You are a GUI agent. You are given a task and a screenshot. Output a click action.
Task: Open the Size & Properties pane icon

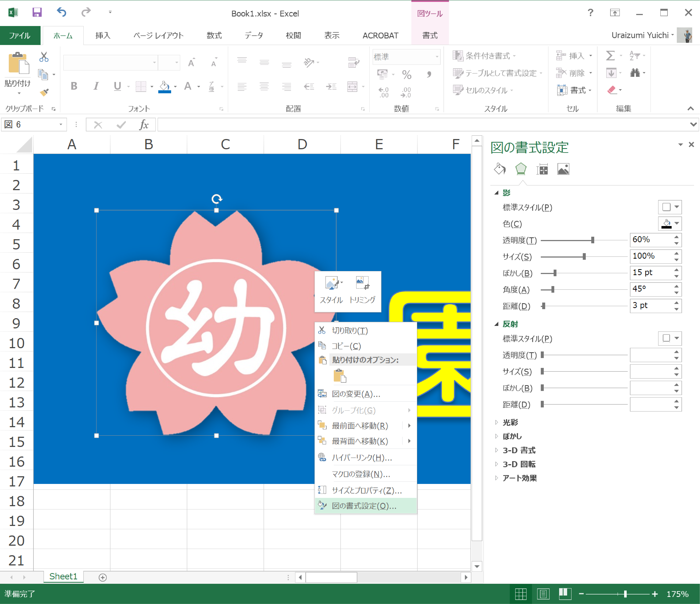pos(542,169)
